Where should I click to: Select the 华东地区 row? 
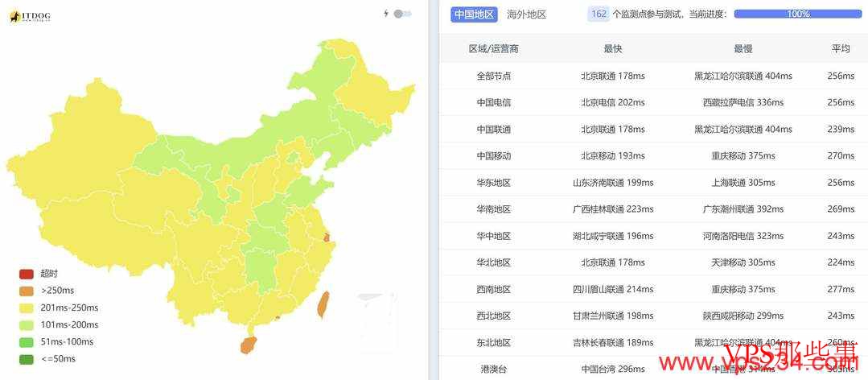pyautogui.click(x=493, y=183)
